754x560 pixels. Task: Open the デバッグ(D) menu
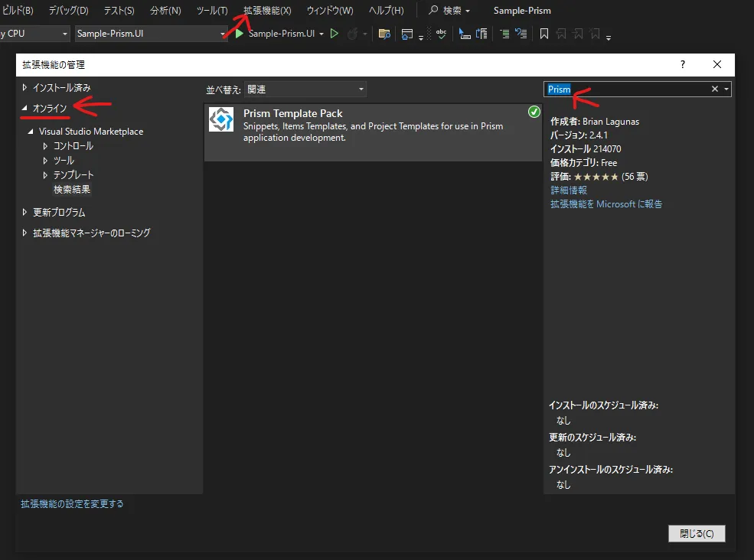[x=68, y=10]
